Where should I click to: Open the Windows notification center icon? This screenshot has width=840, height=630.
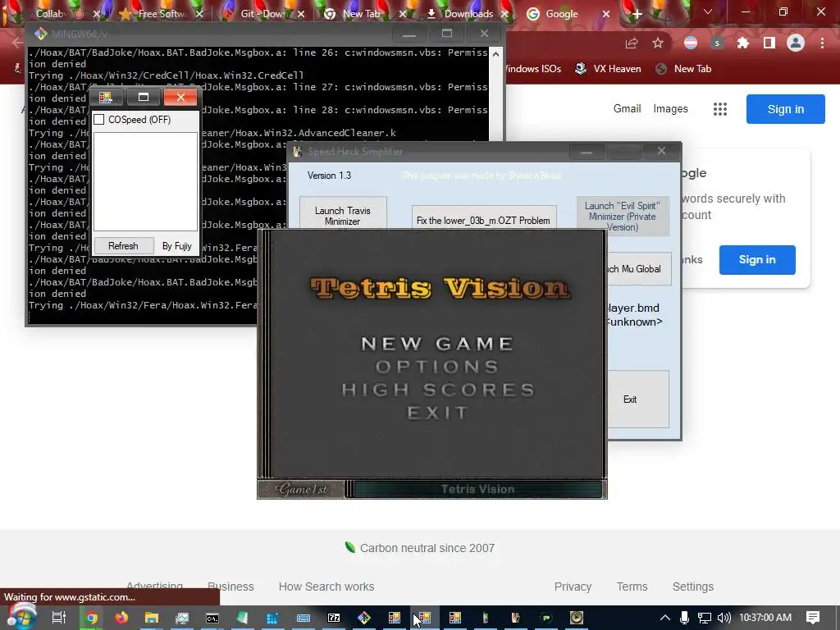813,618
